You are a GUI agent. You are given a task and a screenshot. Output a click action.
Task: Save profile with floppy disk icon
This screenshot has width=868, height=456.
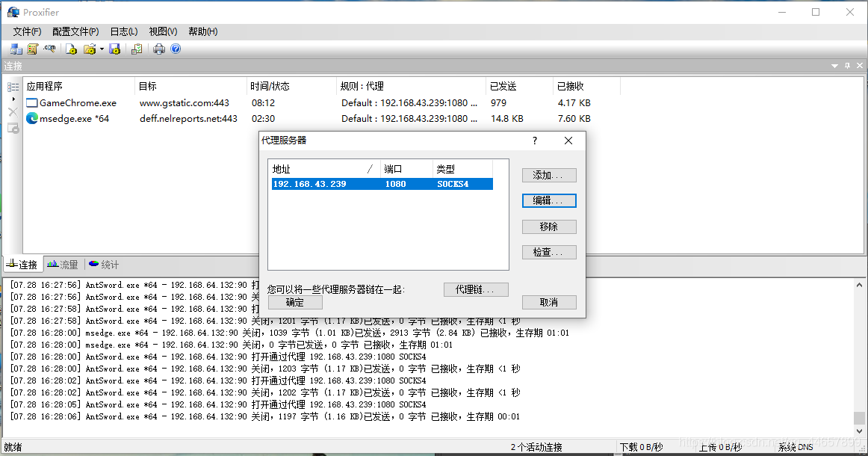click(114, 49)
